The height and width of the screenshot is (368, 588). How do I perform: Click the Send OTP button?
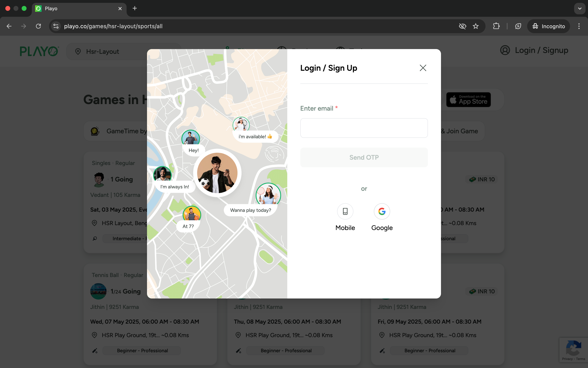pos(364,157)
